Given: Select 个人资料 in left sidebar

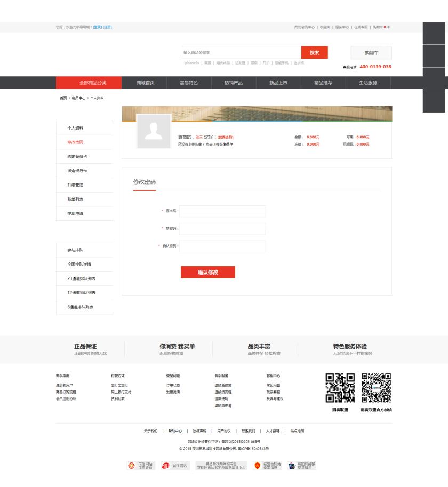Looking at the screenshot, I should point(84,128).
